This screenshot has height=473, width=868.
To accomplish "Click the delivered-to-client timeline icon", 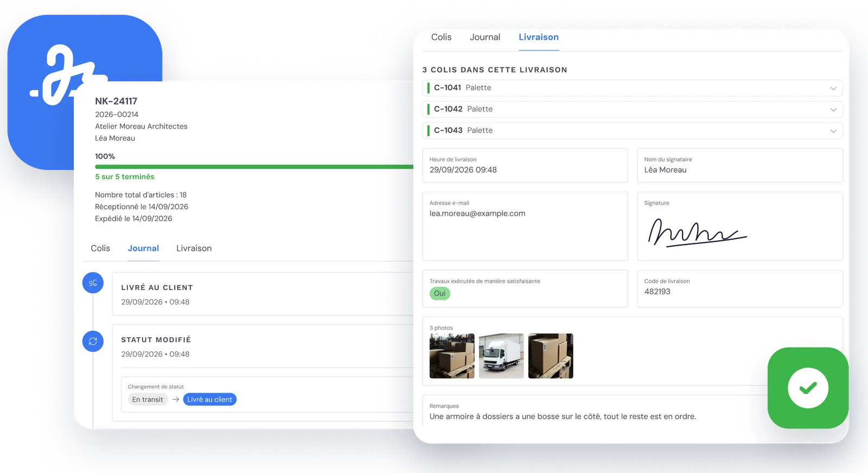I will [x=93, y=283].
